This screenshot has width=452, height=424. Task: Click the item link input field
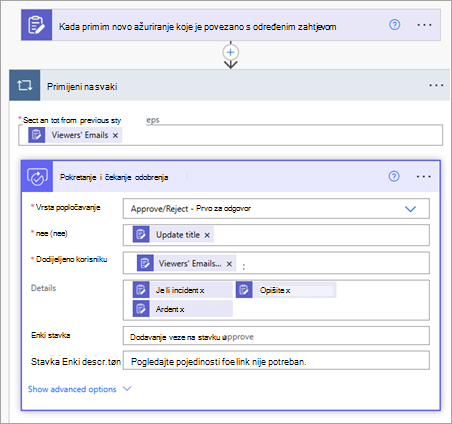click(x=276, y=336)
